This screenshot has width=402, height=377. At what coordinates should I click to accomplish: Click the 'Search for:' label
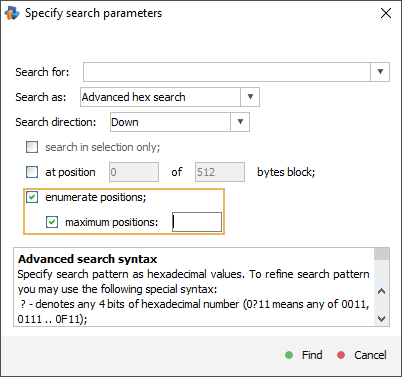pos(42,72)
